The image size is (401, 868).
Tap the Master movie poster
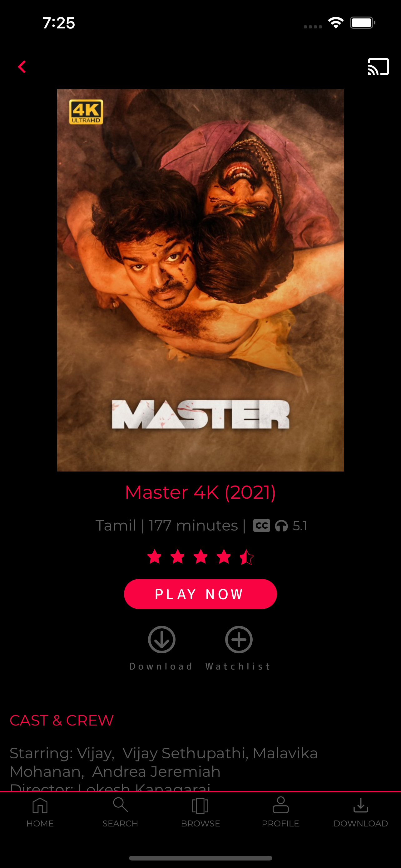[x=200, y=280]
